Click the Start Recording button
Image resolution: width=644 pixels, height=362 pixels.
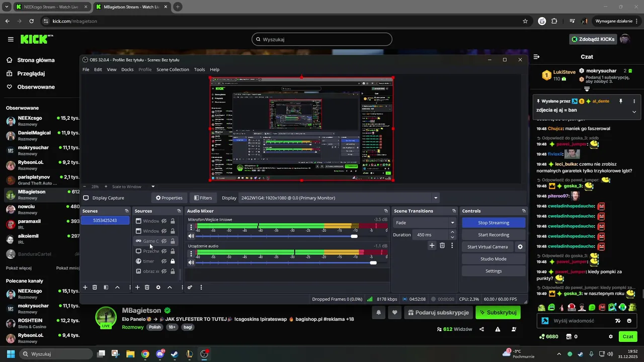494,235
